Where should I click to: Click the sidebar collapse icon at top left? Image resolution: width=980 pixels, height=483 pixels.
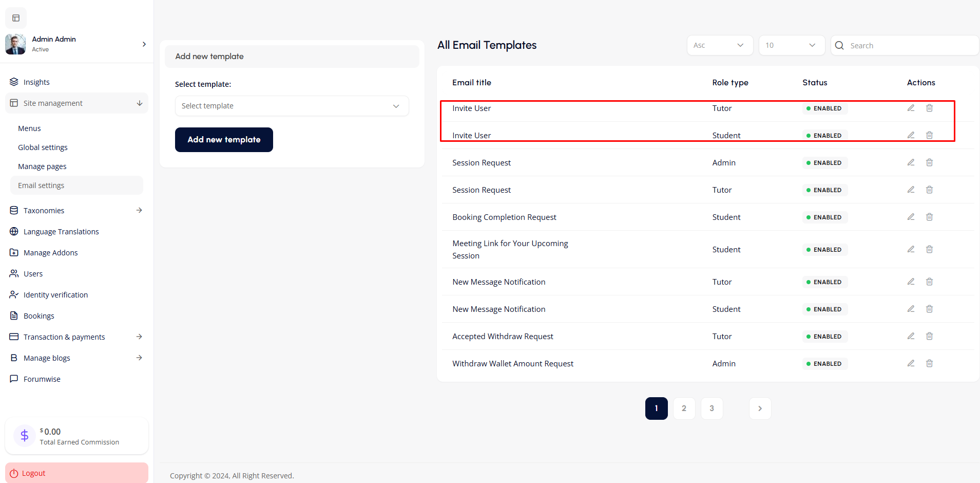coord(16,18)
